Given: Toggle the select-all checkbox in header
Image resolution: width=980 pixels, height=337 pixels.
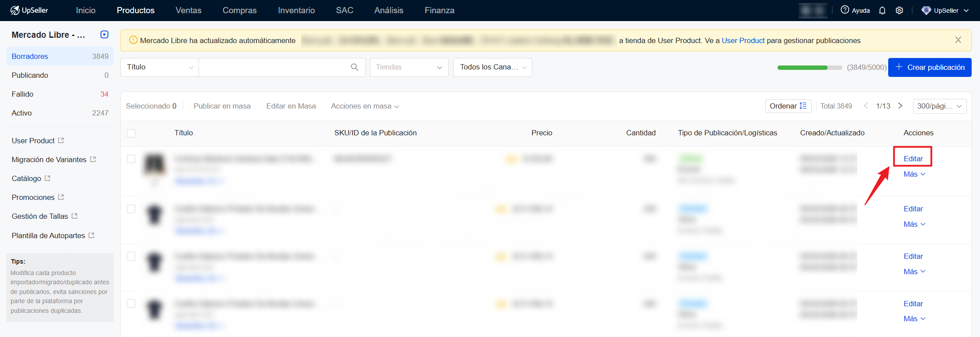Looking at the screenshot, I should pos(131,133).
